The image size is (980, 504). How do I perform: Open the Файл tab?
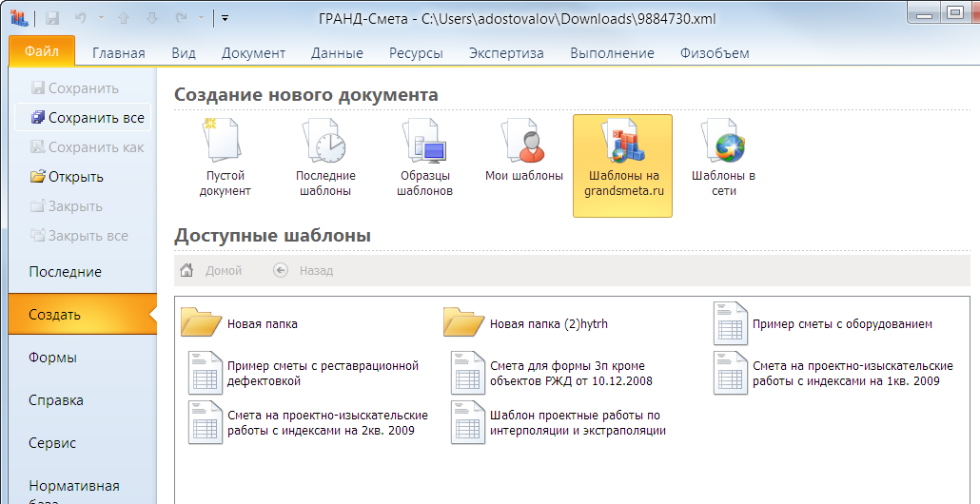(x=42, y=51)
